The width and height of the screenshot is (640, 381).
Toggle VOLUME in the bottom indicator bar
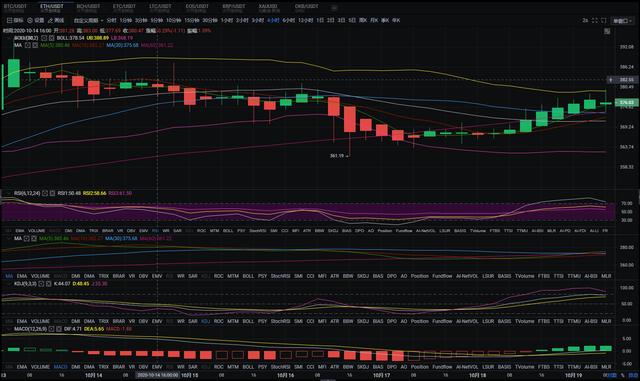pyautogui.click(x=40, y=367)
